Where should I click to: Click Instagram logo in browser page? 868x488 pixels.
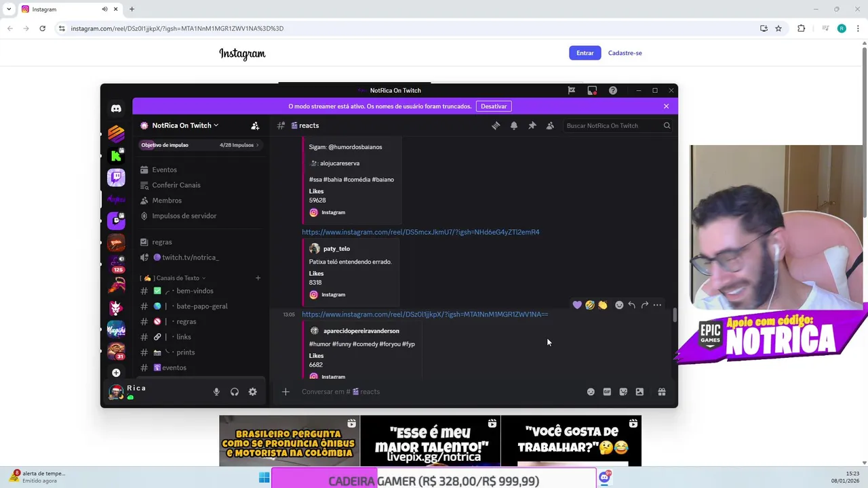click(x=242, y=54)
